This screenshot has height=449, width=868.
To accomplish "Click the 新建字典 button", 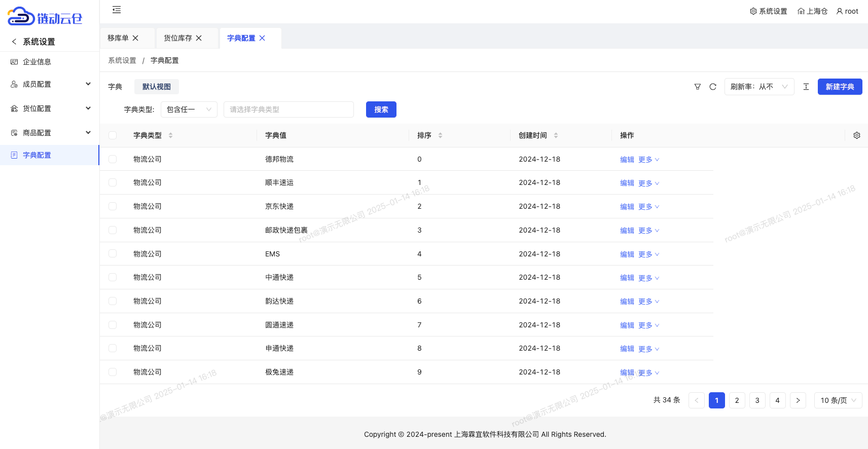I will coord(840,87).
